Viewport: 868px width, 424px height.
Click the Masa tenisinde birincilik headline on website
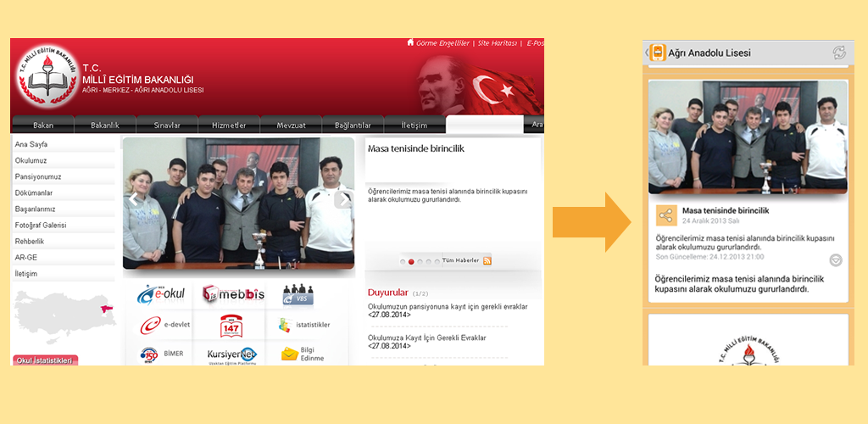coord(415,148)
